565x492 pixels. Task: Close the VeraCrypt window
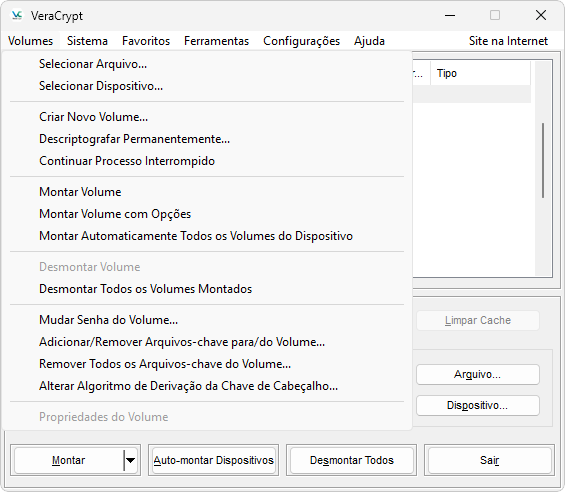[x=541, y=15]
